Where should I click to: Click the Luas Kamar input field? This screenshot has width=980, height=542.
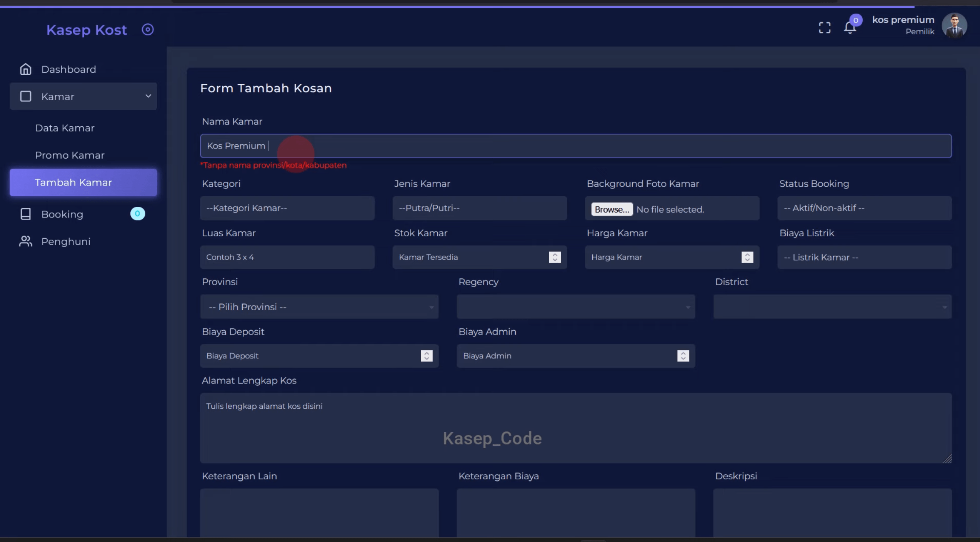coord(287,257)
